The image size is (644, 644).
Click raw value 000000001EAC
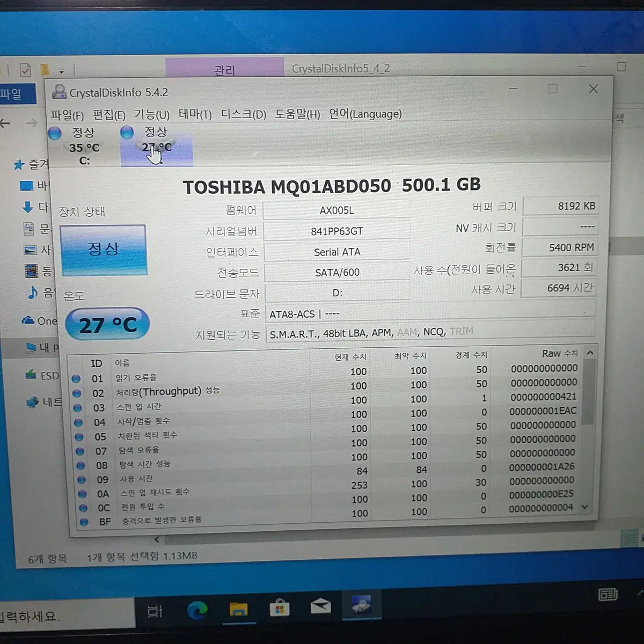(x=543, y=411)
